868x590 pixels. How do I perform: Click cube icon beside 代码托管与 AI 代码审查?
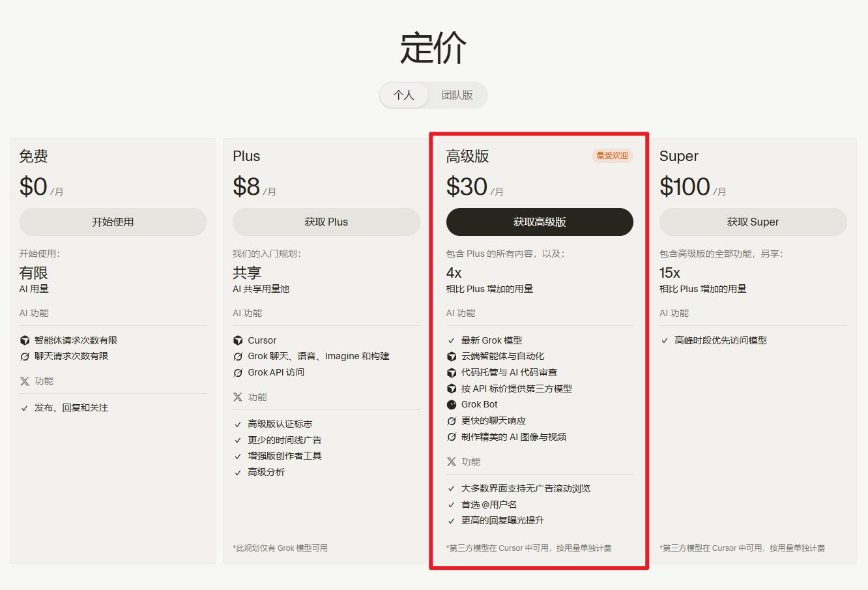click(x=452, y=373)
